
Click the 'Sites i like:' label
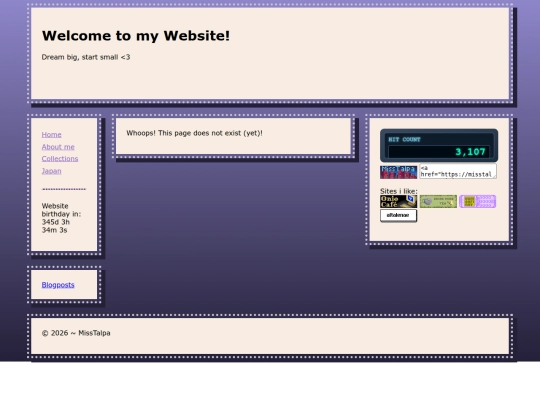(x=398, y=191)
